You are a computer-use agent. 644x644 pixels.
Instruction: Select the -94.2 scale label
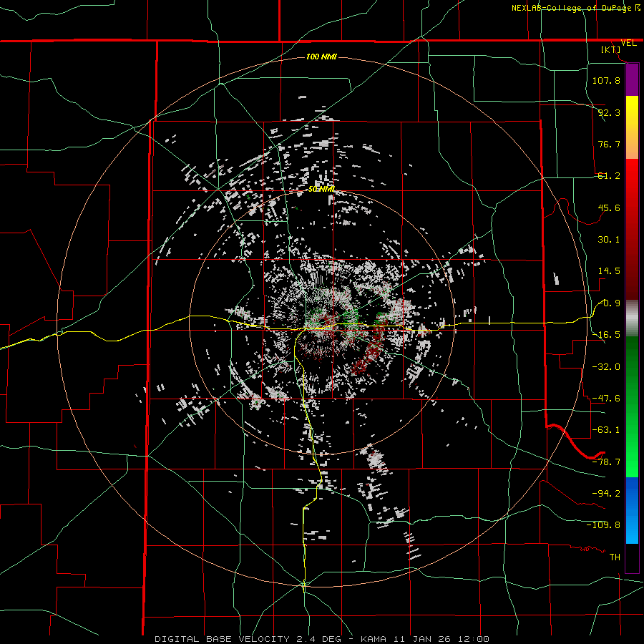click(x=606, y=494)
